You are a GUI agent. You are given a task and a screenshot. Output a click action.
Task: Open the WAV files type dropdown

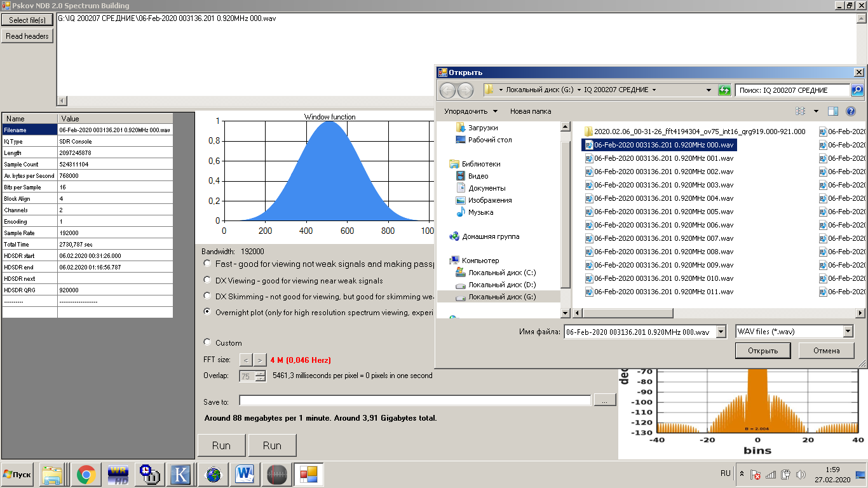click(848, 332)
